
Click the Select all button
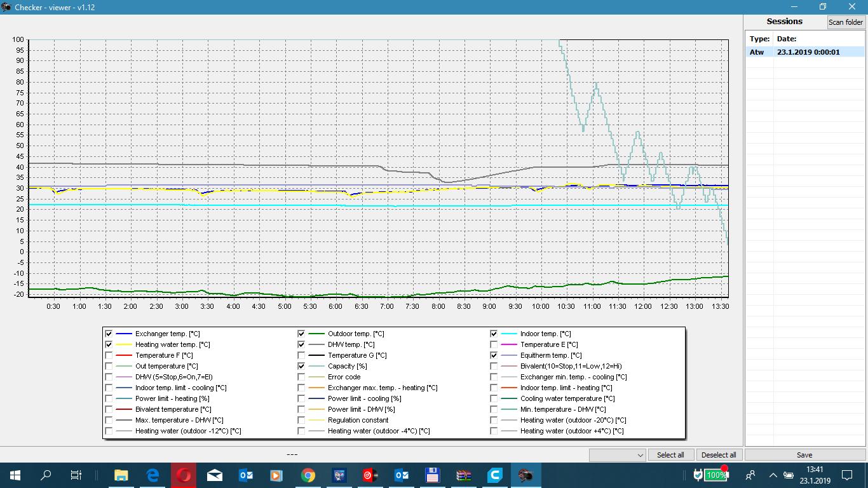pyautogui.click(x=670, y=455)
